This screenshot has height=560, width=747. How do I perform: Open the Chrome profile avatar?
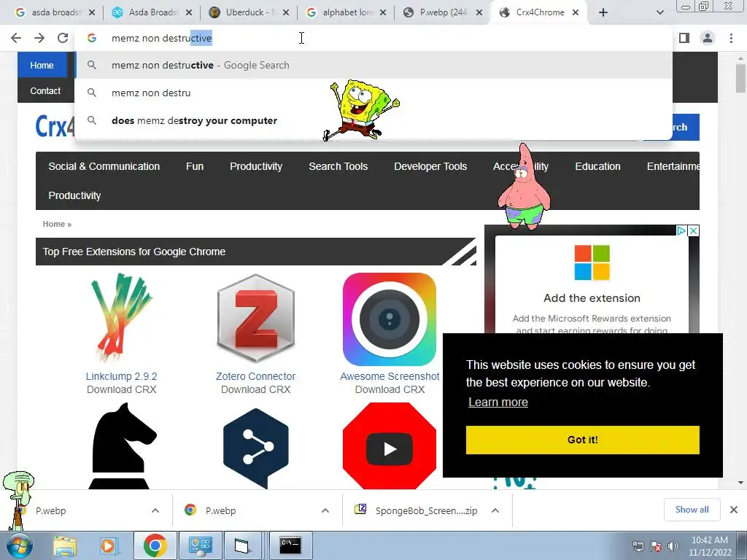708,38
